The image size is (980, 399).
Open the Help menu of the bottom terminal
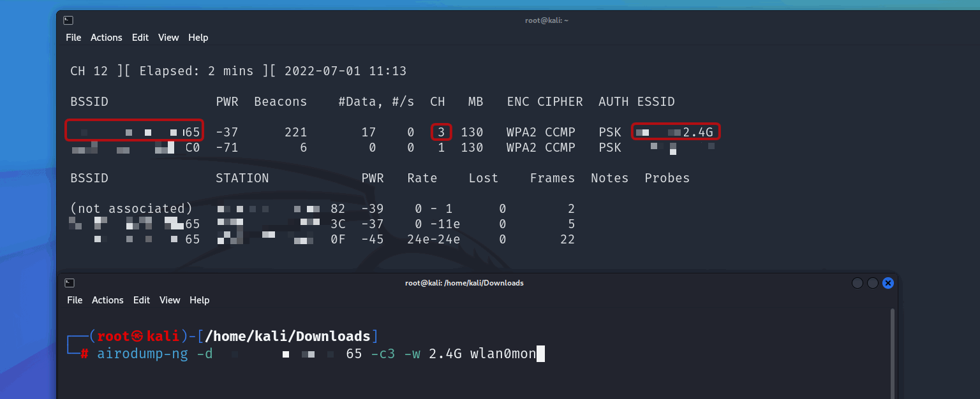(x=199, y=300)
